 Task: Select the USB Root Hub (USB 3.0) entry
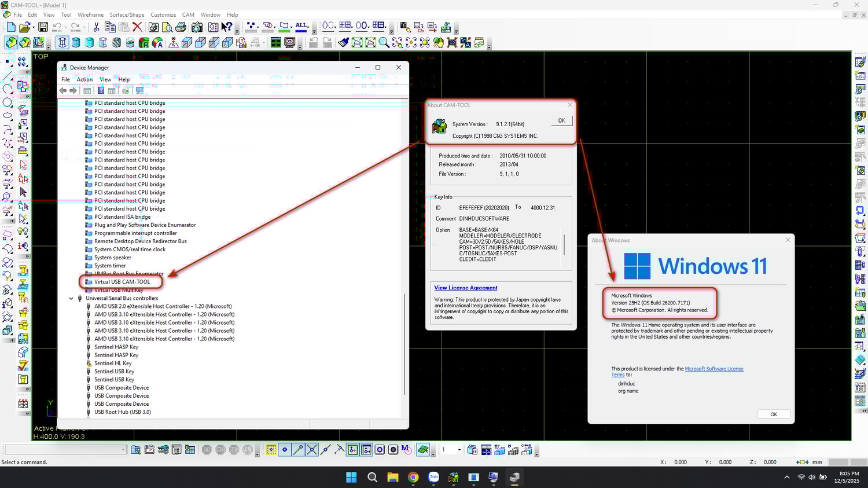[x=123, y=412]
